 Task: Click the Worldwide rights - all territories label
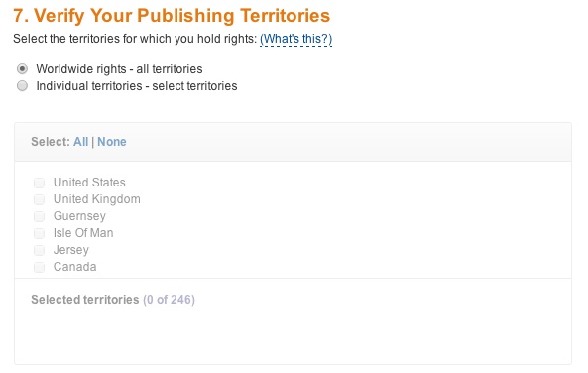pos(119,69)
